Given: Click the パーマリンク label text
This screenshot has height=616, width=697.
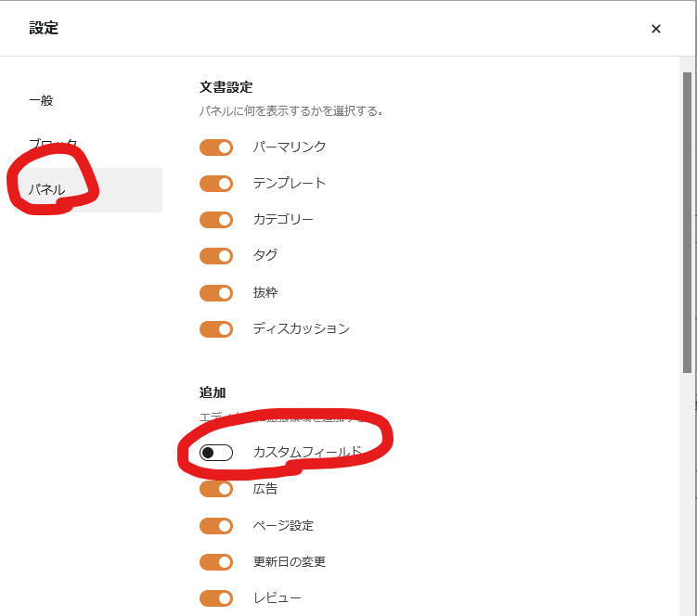Looking at the screenshot, I should (x=290, y=147).
